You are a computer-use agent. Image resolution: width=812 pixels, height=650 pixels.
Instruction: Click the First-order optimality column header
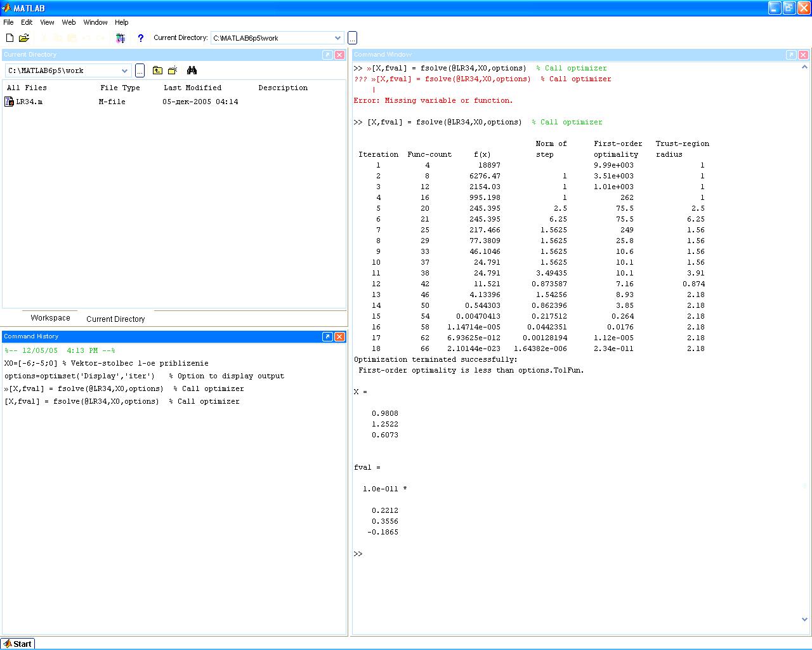618,149
